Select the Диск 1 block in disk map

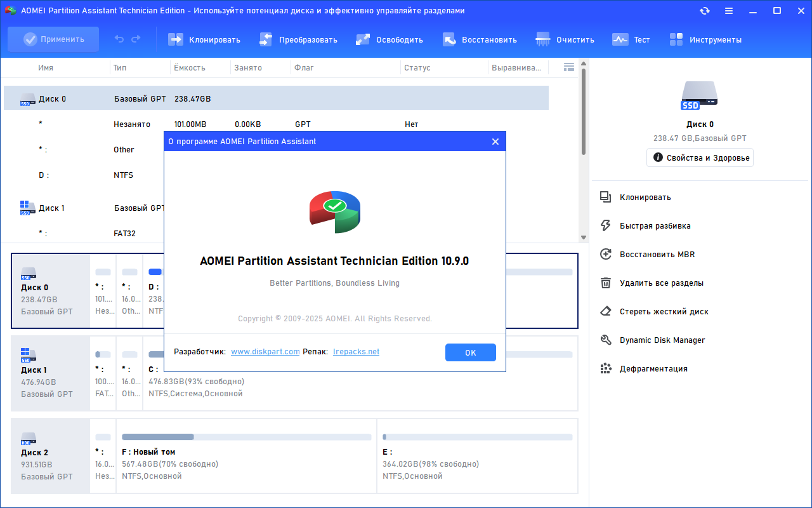coord(51,373)
